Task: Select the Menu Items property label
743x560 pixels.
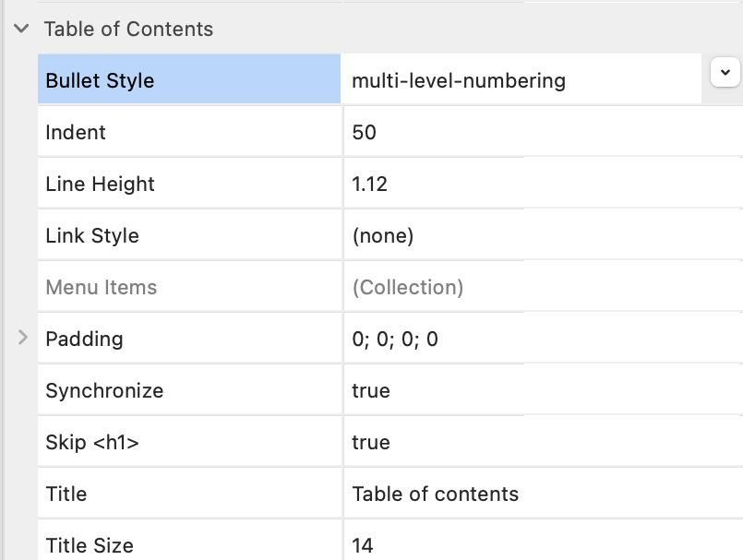Action: coord(102,287)
